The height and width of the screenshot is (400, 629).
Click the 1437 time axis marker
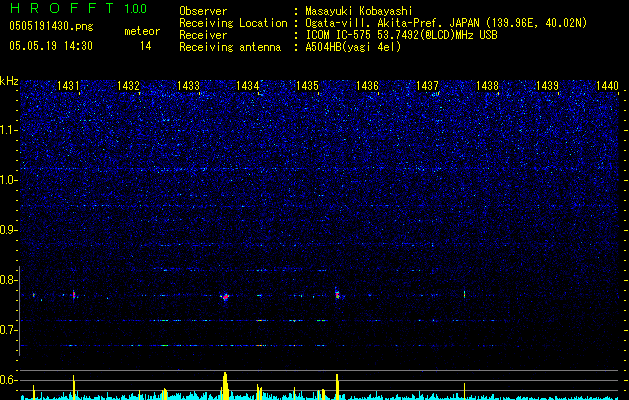[x=427, y=85]
